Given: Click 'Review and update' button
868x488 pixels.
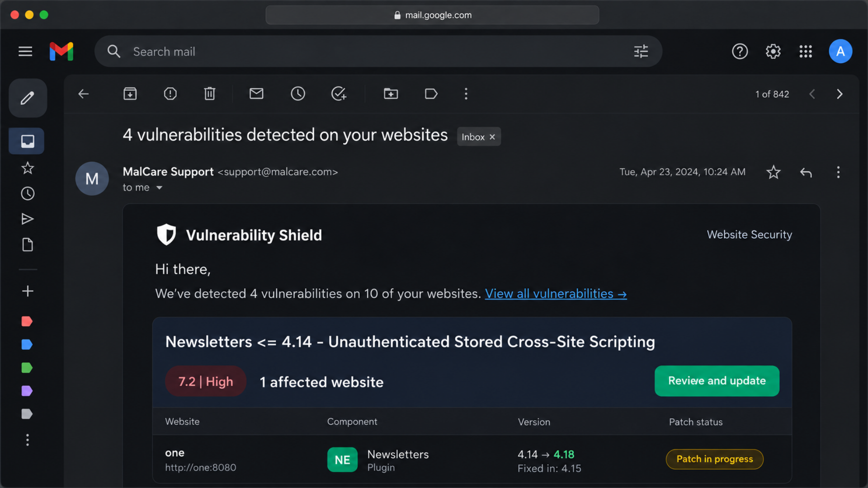Looking at the screenshot, I should 717,381.
